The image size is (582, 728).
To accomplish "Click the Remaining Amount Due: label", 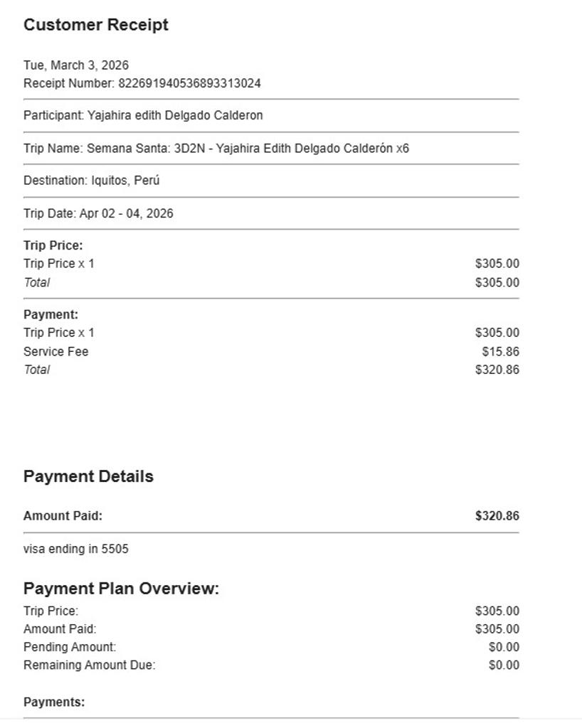I will (90, 665).
